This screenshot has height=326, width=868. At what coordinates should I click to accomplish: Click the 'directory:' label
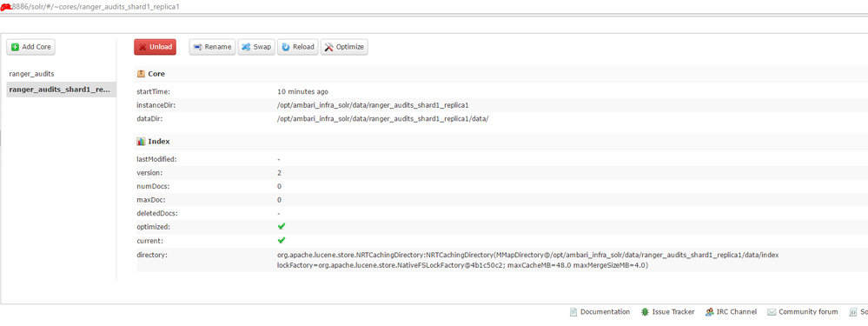tap(152, 255)
